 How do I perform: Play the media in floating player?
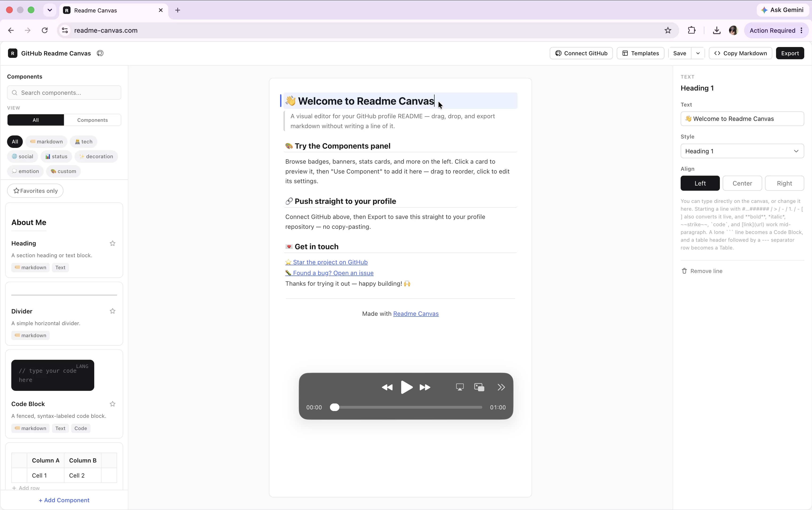(x=407, y=387)
